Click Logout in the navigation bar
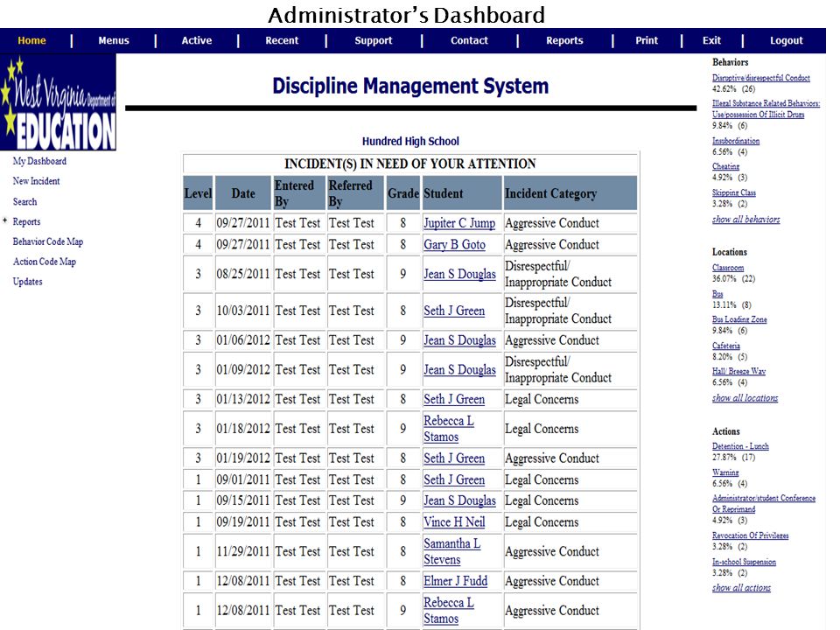840x630 pixels. [x=787, y=41]
